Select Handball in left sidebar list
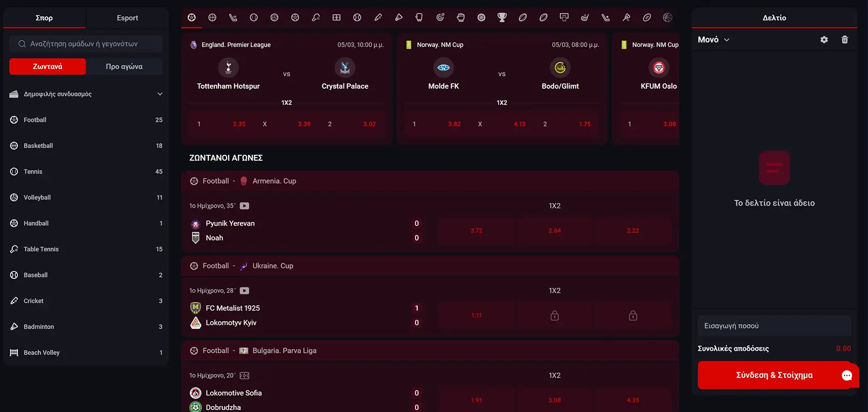The width and height of the screenshot is (868, 412). (86, 223)
